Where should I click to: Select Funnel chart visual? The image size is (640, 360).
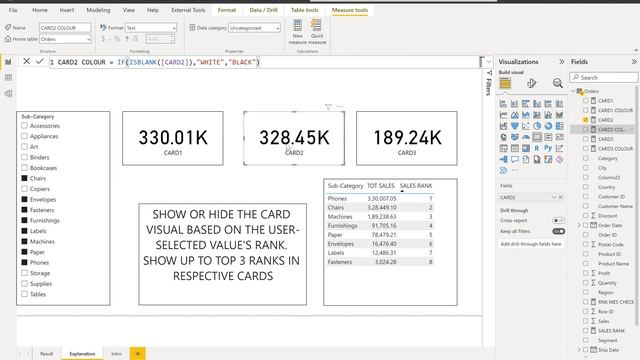pyautogui.click(x=515, y=126)
